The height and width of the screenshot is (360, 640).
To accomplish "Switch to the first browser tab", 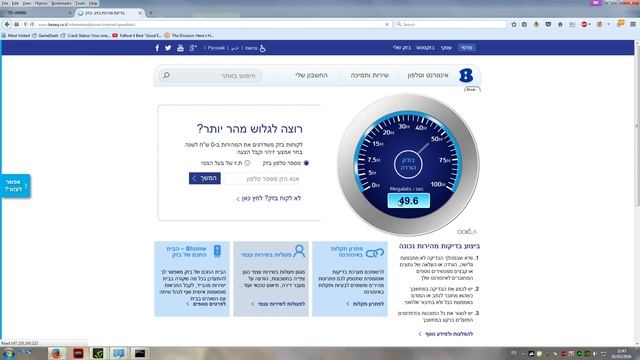I will [37, 13].
